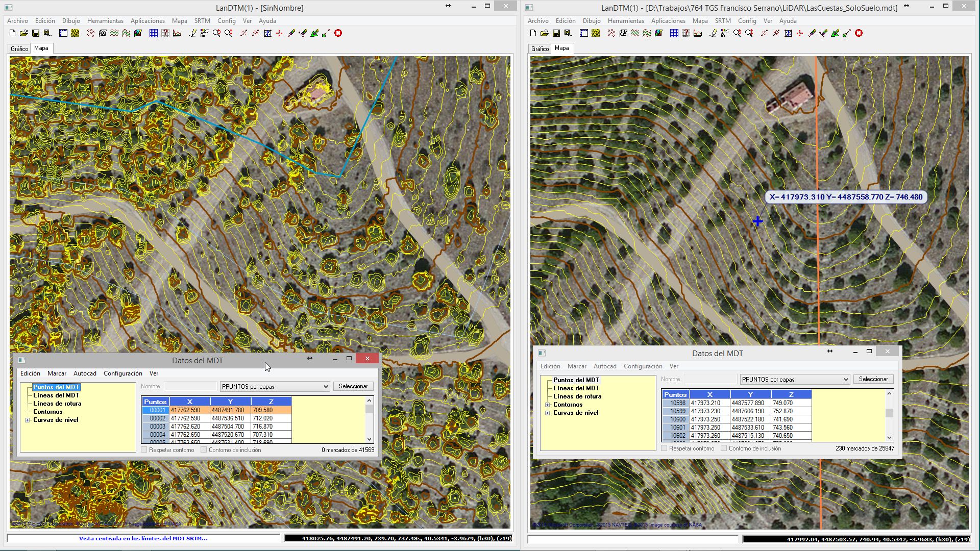Screen dimensions: 980x551
Task: Select pencil draw tool in left LanDTM toolbar
Action: [192, 33]
